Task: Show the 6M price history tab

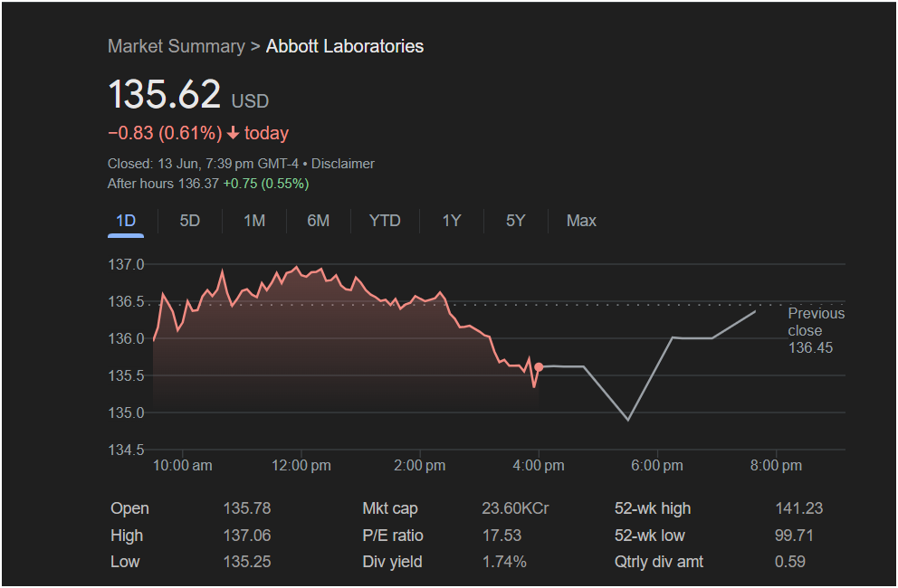Action: tap(318, 221)
